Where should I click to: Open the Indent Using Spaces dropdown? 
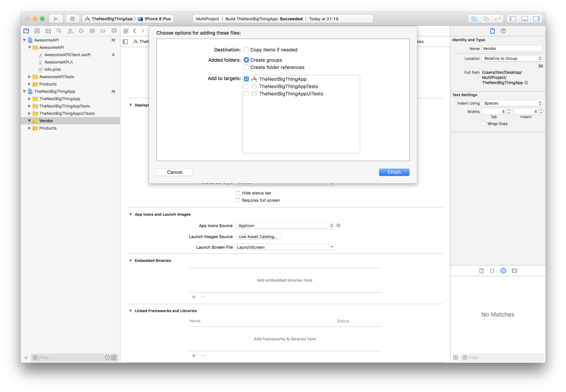512,103
